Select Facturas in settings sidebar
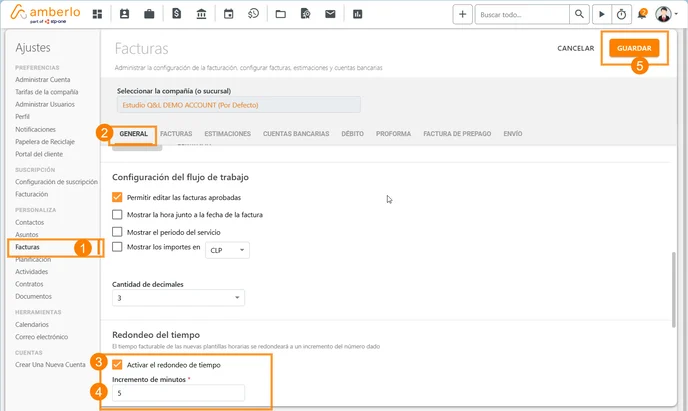 [27, 247]
